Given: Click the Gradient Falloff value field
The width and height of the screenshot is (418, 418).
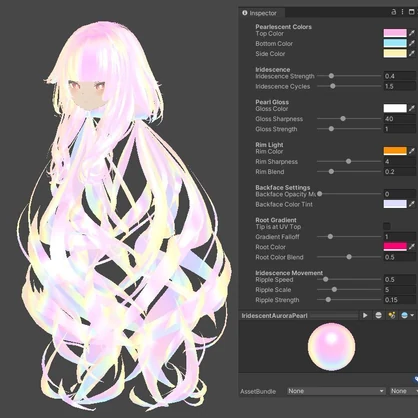Looking at the screenshot, I should coord(400,237).
